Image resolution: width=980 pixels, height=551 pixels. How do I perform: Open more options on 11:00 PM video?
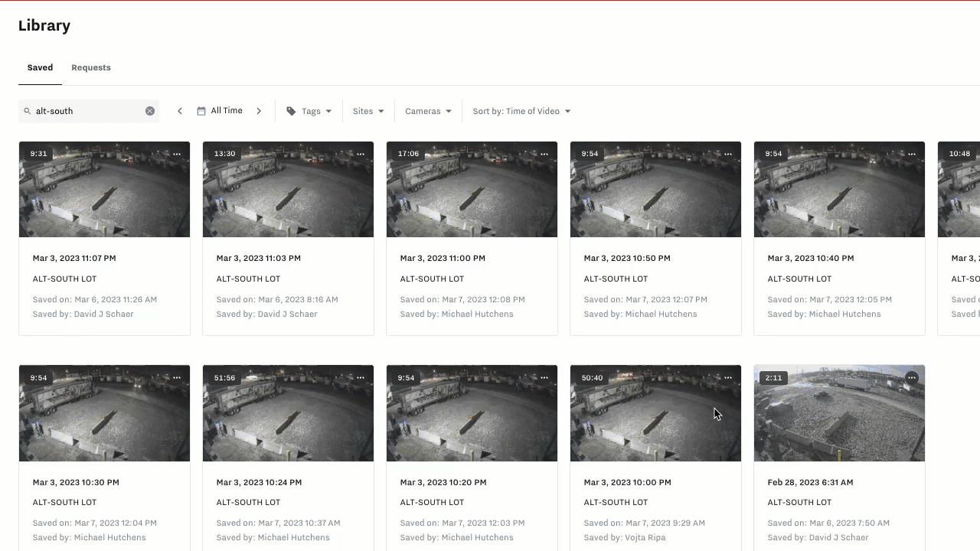click(x=544, y=154)
